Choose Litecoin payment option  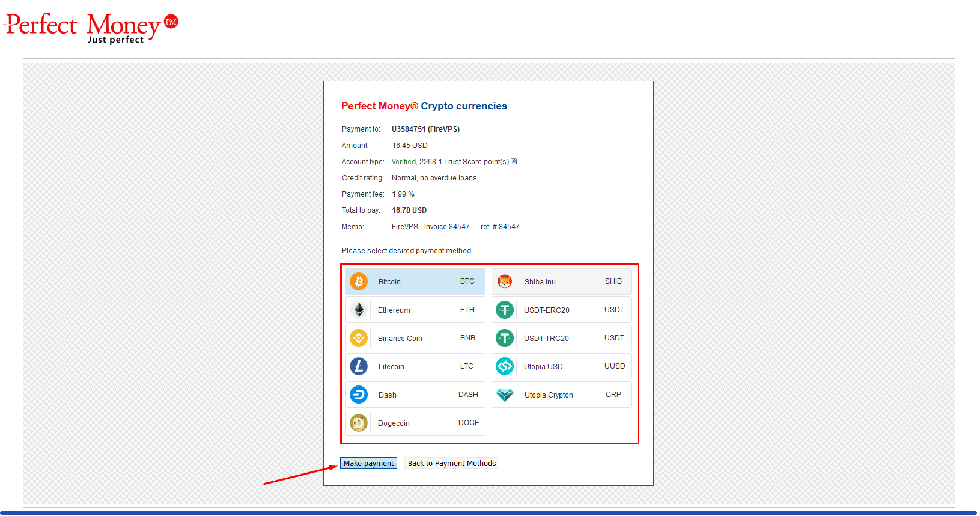415,366
